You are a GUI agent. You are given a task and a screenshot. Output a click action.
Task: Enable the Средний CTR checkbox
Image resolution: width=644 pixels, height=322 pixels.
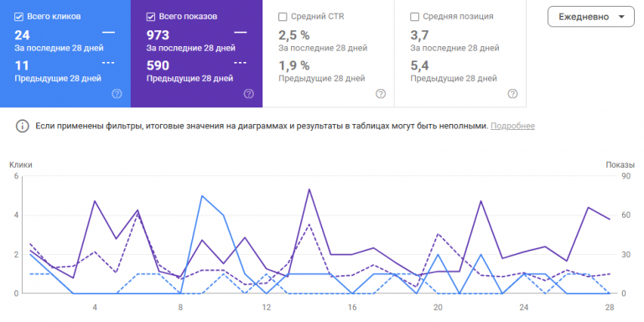pos(283,17)
